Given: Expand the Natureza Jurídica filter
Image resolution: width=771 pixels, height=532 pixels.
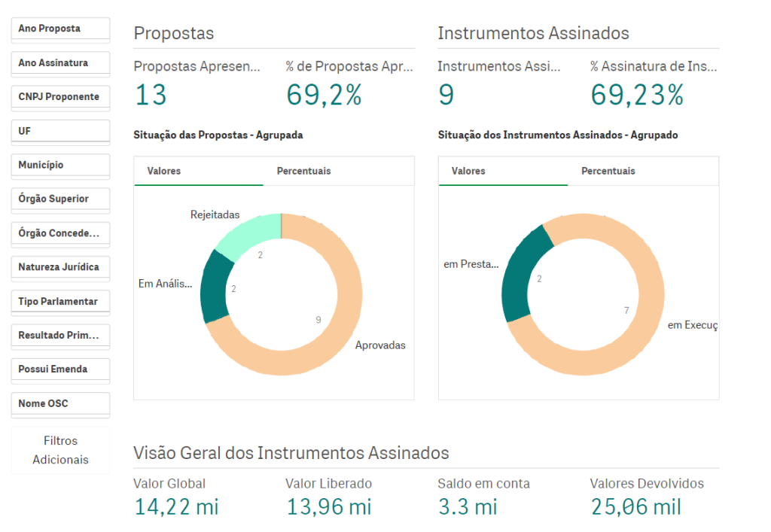Looking at the screenshot, I should point(60,267).
